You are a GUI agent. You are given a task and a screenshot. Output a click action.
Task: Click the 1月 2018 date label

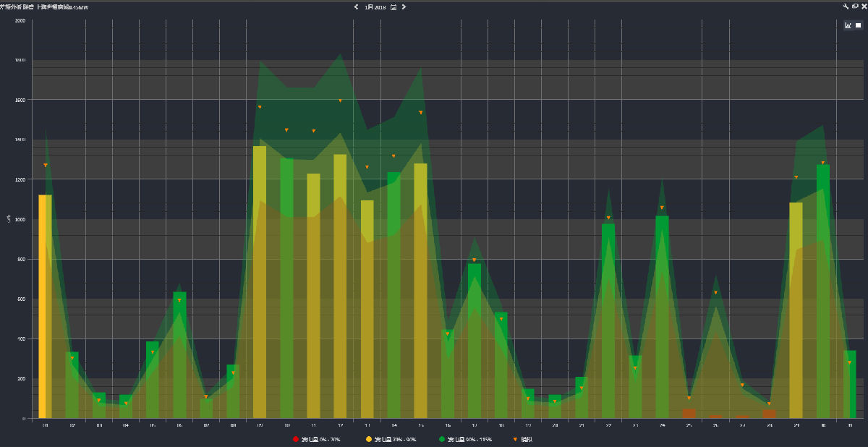point(375,7)
